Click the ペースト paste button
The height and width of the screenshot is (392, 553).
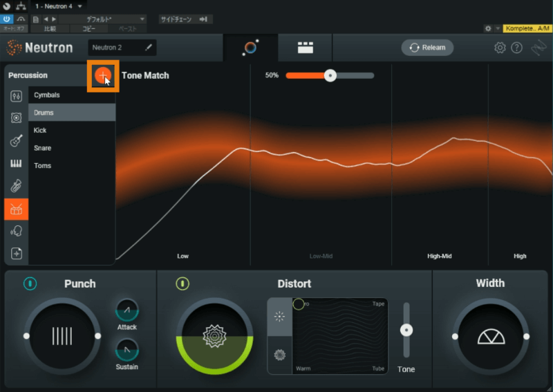tap(127, 29)
